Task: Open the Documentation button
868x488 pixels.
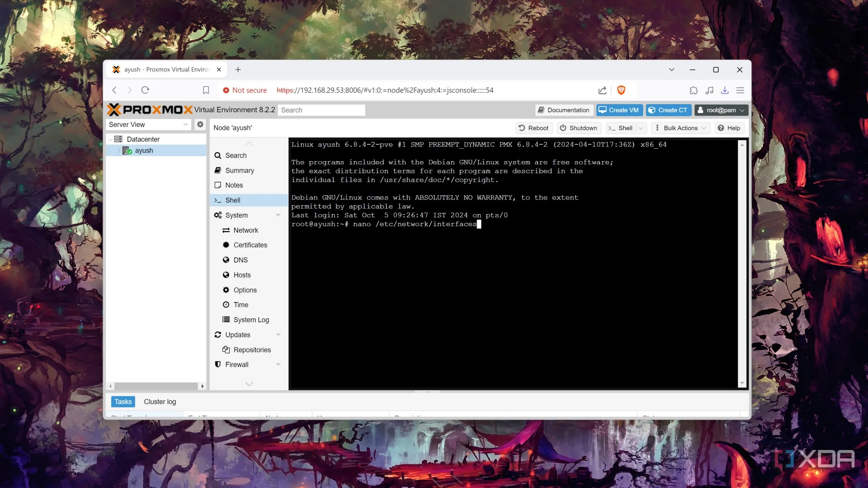Action: [564, 110]
